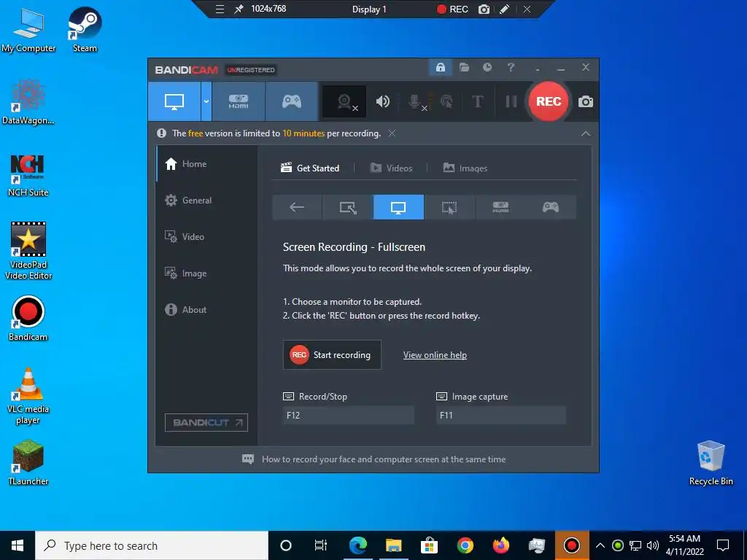Image resolution: width=747 pixels, height=560 pixels.
Task: Open the volume icon in system tray
Action: point(653,545)
